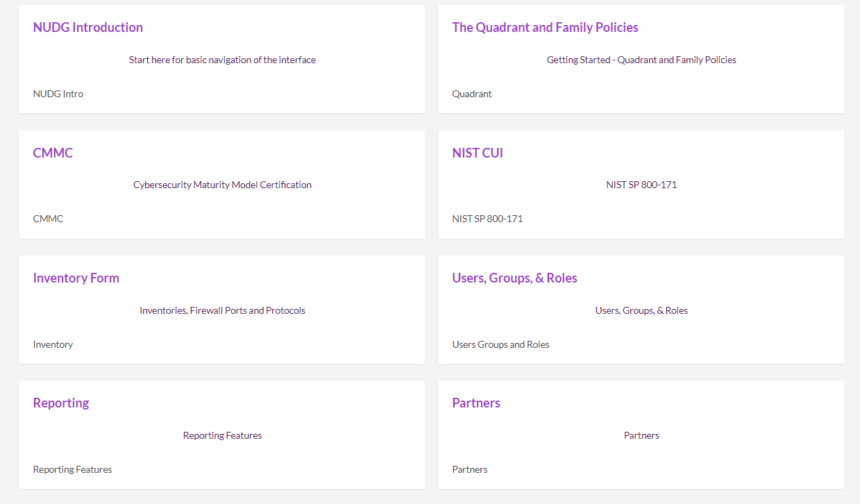860x504 pixels.
Task: Click 'Cybersecurity Maturity Model Certification' description
Action: point(222,185)
